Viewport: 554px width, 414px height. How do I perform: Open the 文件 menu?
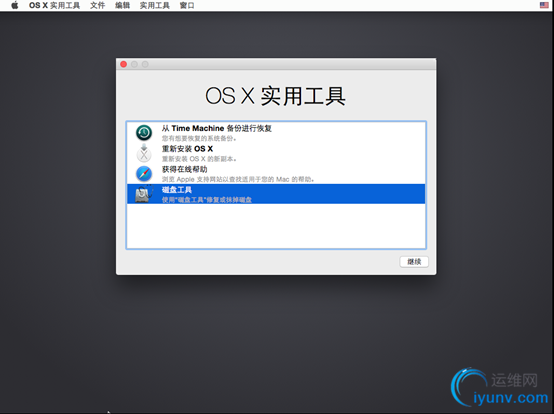coord(98,5)
